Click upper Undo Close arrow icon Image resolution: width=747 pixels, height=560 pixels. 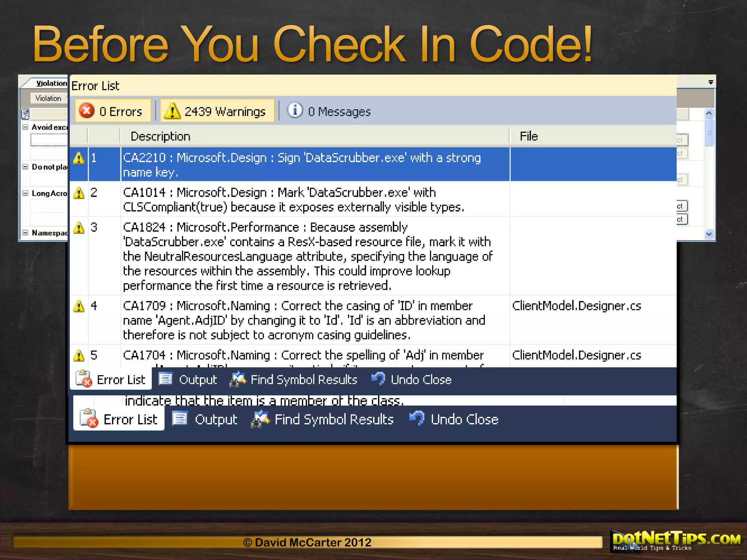click(x=378, y=378)
